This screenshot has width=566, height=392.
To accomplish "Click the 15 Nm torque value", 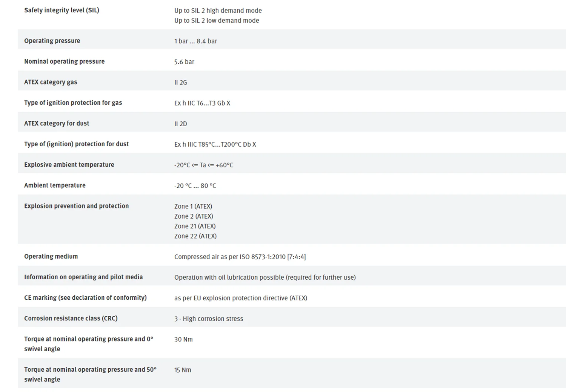I will click(x=183, y=370).
